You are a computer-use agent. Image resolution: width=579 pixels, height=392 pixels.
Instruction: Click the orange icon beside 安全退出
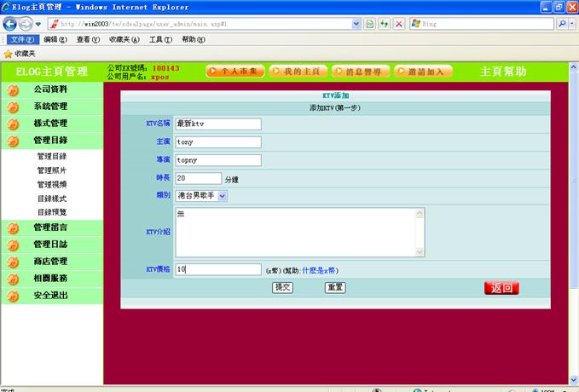[x=13, y=296]
